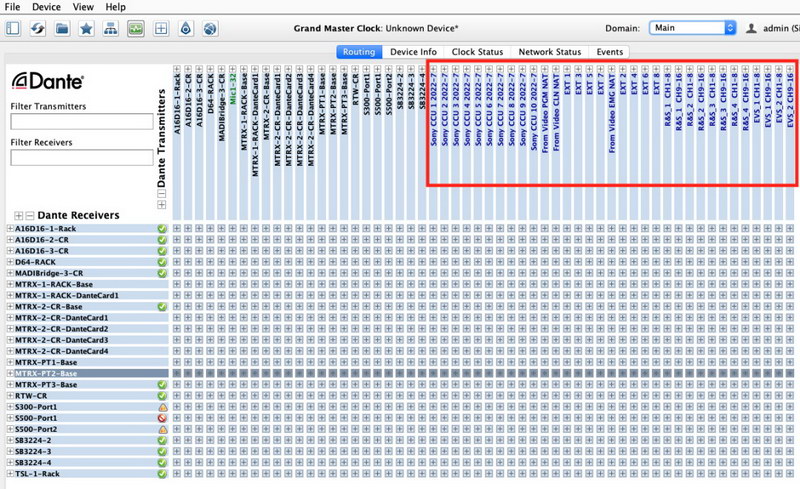Collapse all Dante Transmitters with minus button
Screen dimensions: 800x489
(162, 193)
